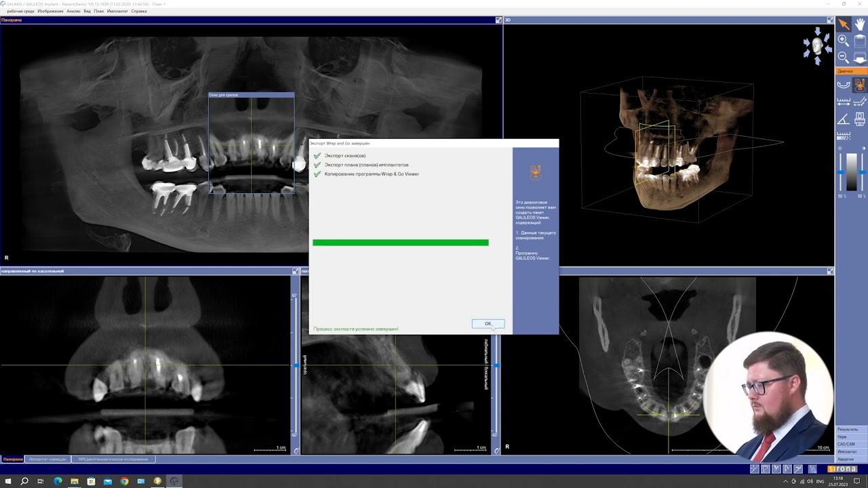Click OK in the export dialog

point(488,323)
